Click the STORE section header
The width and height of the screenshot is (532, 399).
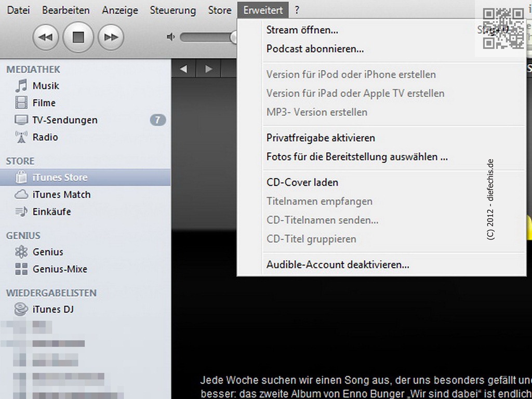(20, 161)
